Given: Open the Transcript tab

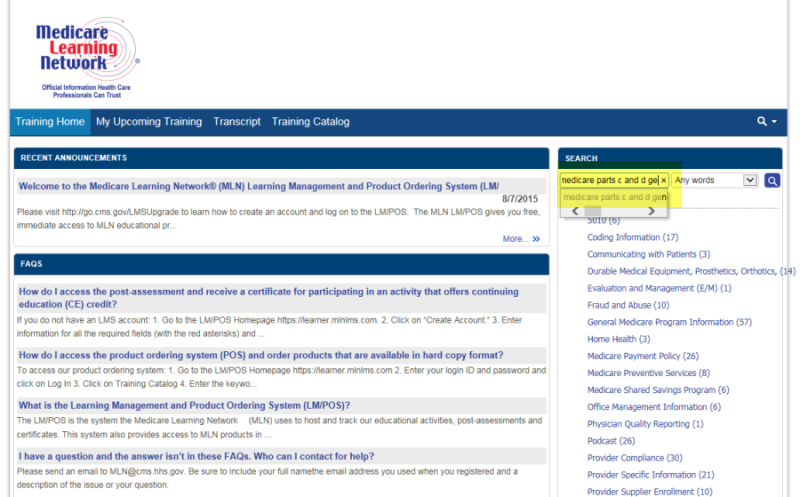Looking at the screenshot, I should tap(237, 122).
